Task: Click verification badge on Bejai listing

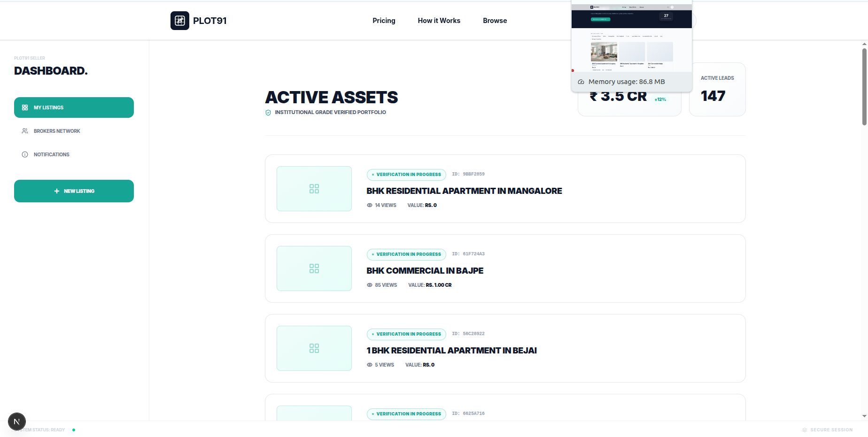Action: pos(406,334)
